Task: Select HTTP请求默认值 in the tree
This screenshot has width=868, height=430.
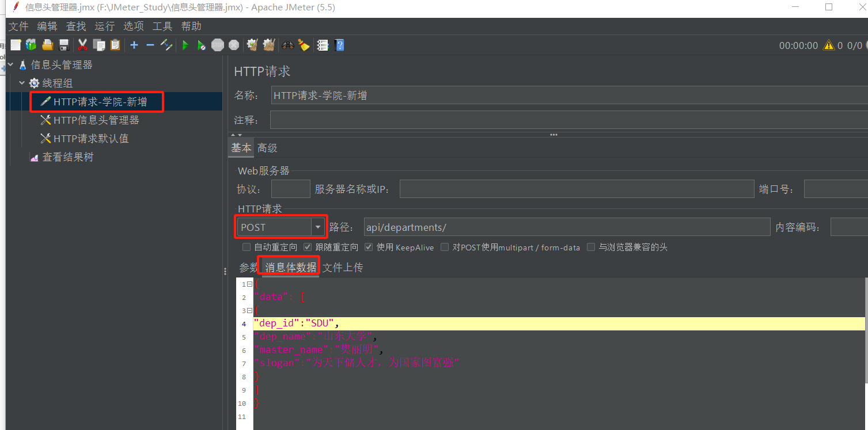Action: pos(91,138)
